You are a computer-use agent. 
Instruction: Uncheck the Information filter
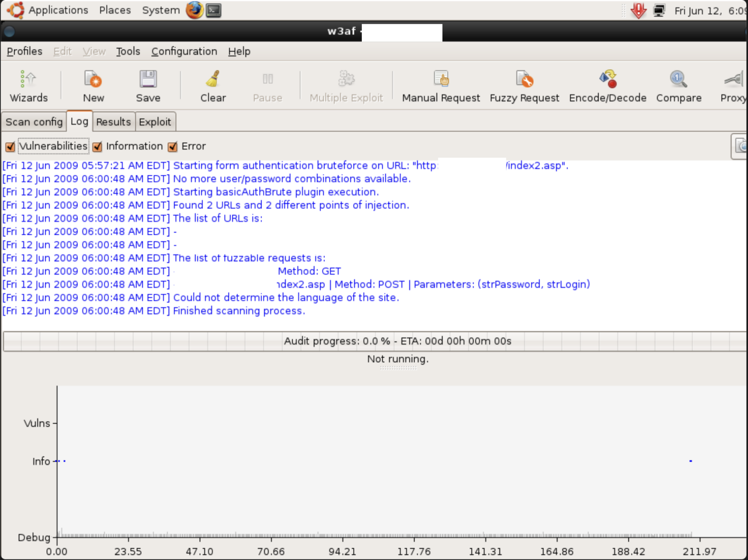pyautogui.click(x=97, y=146)
